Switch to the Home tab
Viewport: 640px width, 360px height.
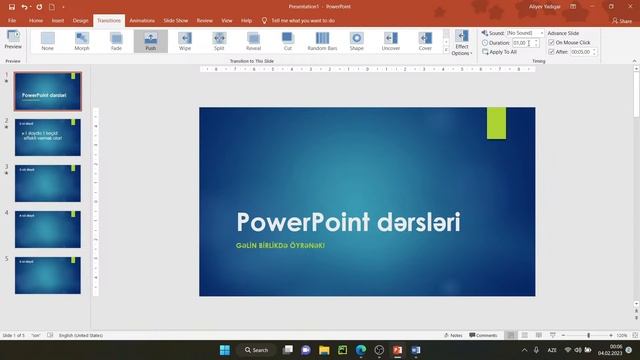tap(36, 20)
